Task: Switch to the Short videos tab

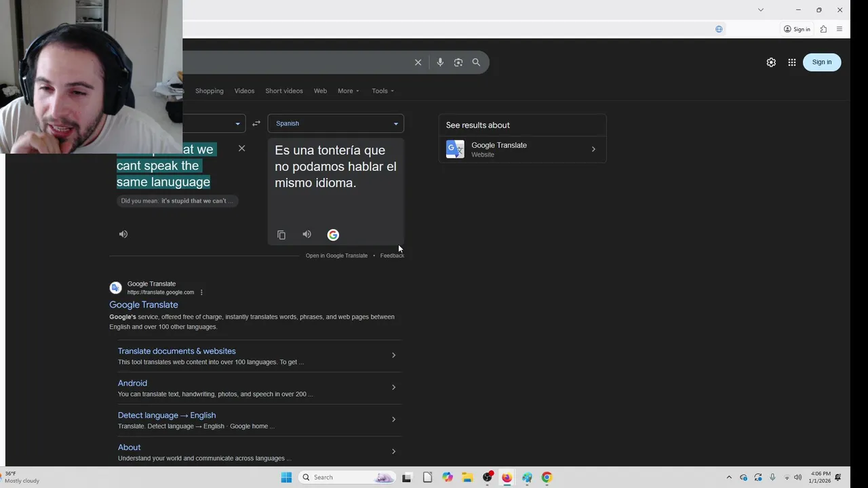Action: coord(284,91)
